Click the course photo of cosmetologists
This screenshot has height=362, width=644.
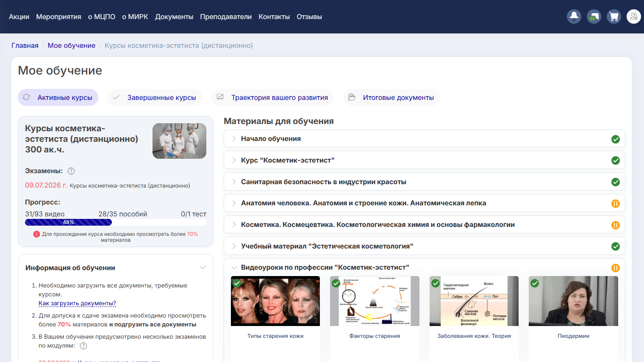179,141
